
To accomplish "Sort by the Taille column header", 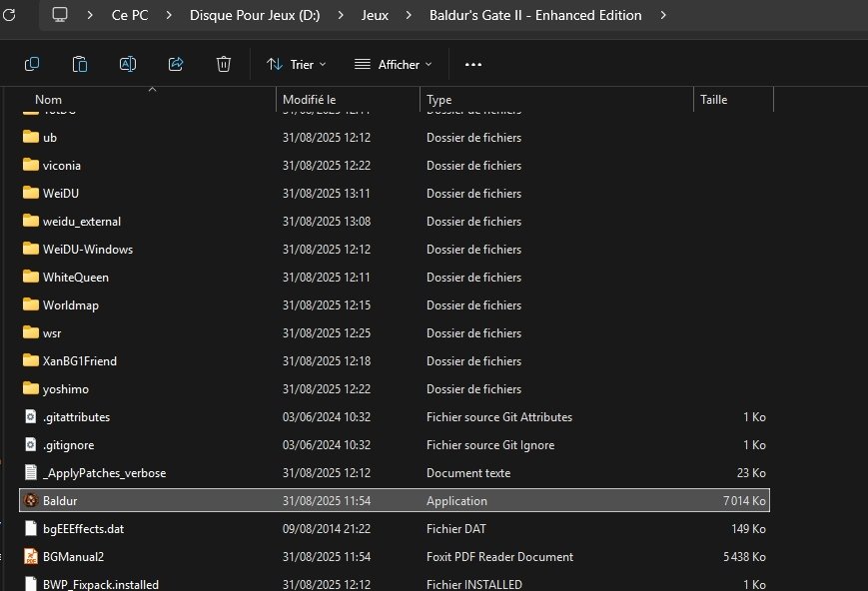I will (x=713, y=100).
